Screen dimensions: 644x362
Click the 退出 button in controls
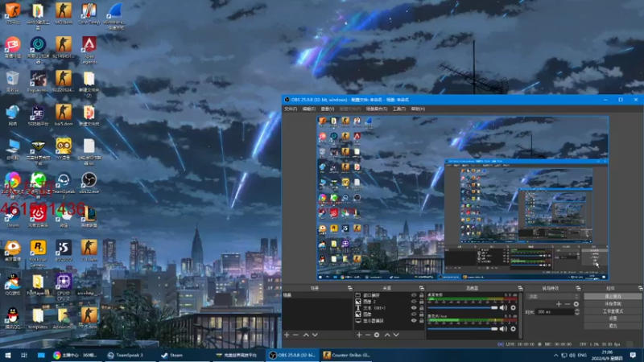click(613, 326)
